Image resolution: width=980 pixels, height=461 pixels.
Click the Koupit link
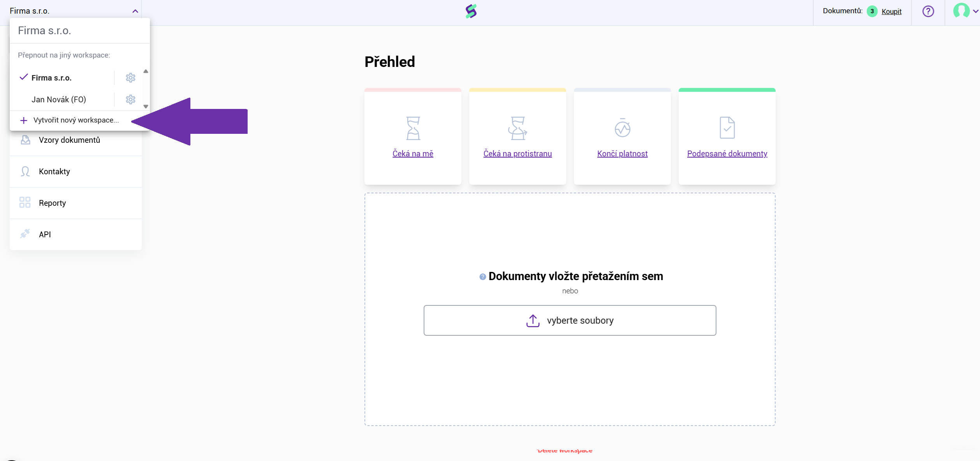click(891, 11)
